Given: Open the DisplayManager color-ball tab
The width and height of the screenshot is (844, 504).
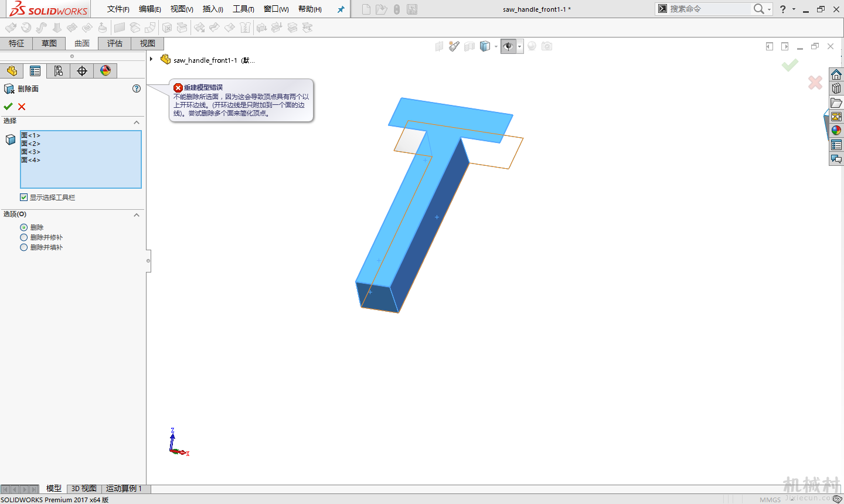Looking at the screenshot, I should pos(105,71).
